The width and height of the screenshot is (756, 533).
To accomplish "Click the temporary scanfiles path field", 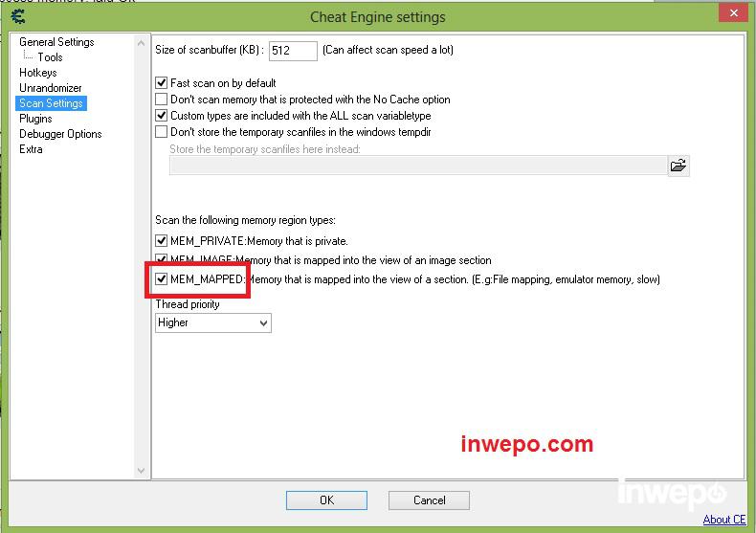I will click(418, 166).
